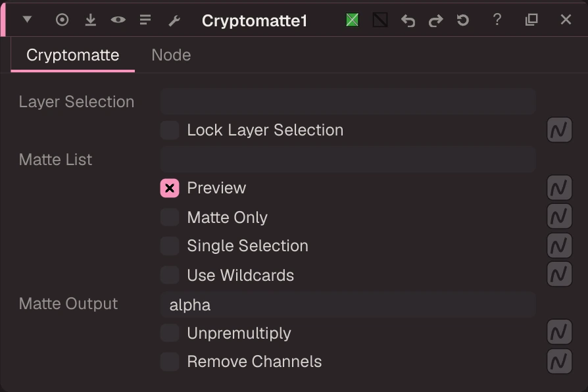588x392 pixels.
Task: Enable the Single Selection checkbox
Action: (170, 246)
